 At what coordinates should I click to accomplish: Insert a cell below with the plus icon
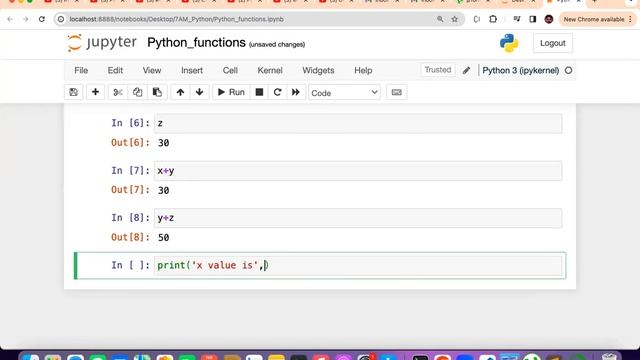[95, 92]
